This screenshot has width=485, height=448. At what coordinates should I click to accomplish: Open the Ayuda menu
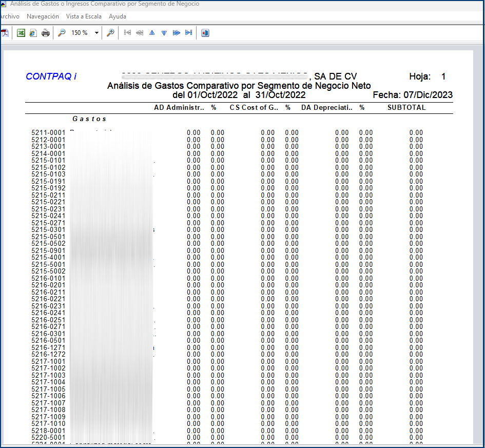click(x=118, y=16)
